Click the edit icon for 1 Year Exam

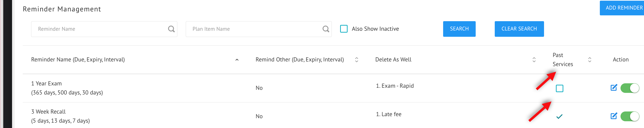pyautogui.click(x=614, y=88)
